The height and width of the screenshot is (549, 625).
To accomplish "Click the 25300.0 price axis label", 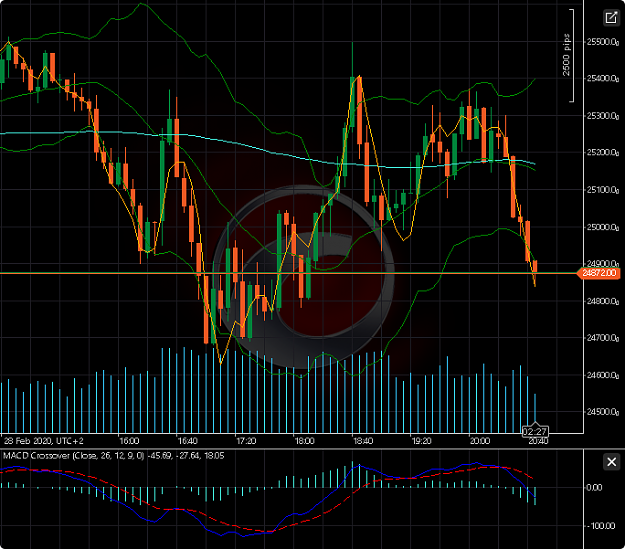I will (602, 116).
